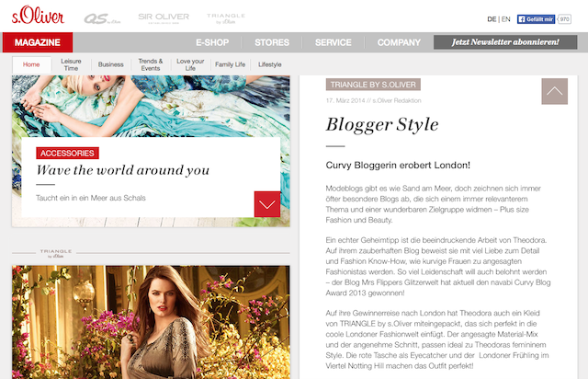Open the Family Life tab

(230, 64)
